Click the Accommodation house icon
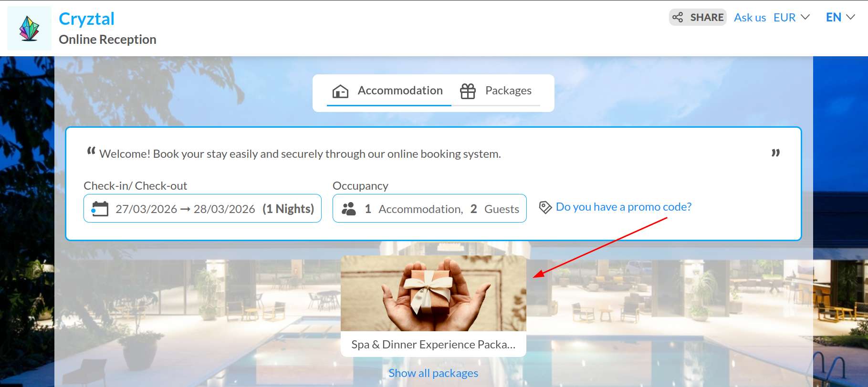Image resolution: width=868 pixels, height=387 pixels. [x=340, y=91]
